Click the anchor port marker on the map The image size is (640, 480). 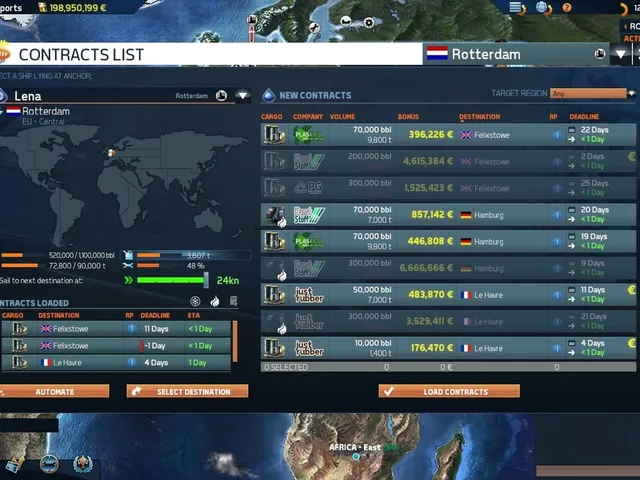pyautogui.click(x=252, y=20)
